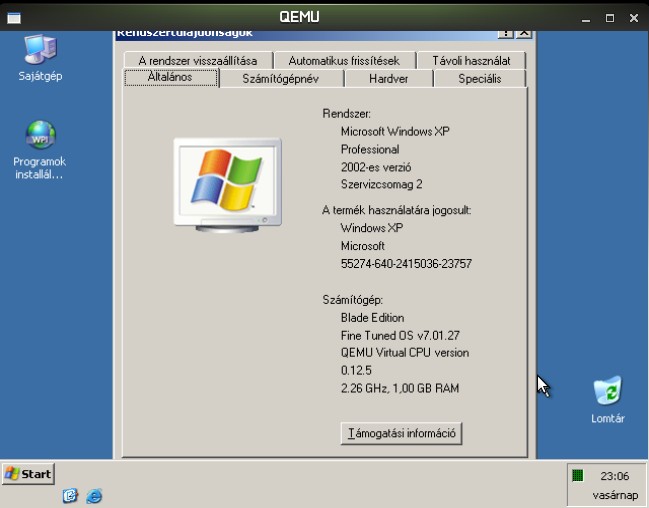Click the Támogatási információ button
Screen dimensions: 649x508
pyautogui.click(x=401, y=433)
